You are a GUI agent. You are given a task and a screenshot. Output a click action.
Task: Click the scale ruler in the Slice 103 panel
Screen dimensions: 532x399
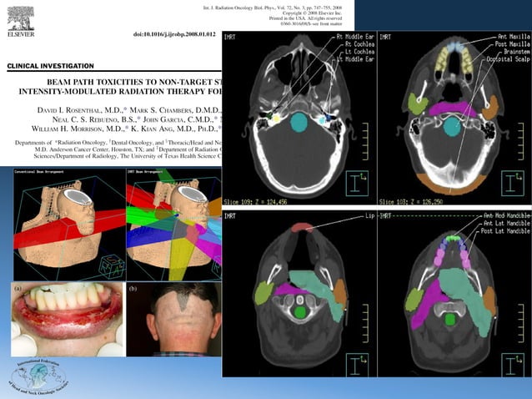point(520,141)
